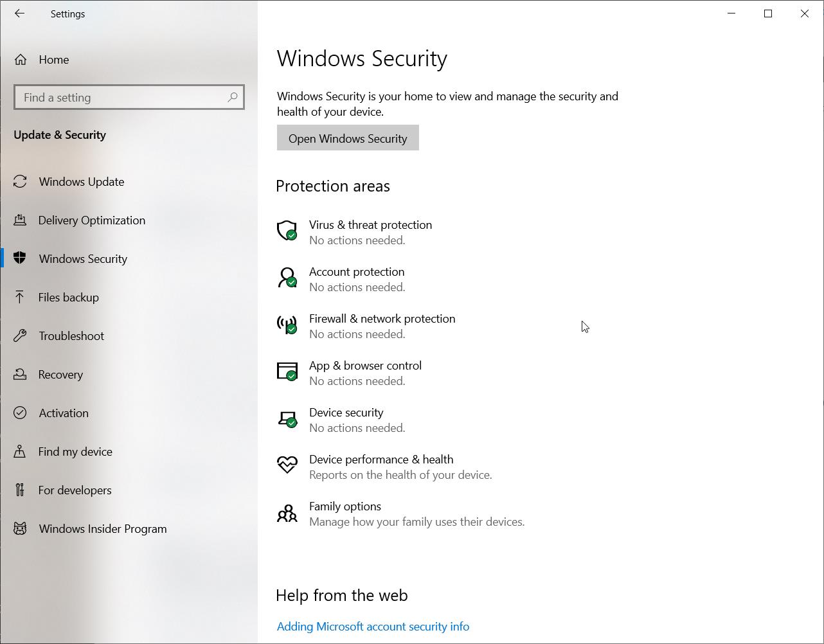Select the Delivery Optimization icon in sidebar
Viewport: 824px width, 644px height.
coord(20,220)
